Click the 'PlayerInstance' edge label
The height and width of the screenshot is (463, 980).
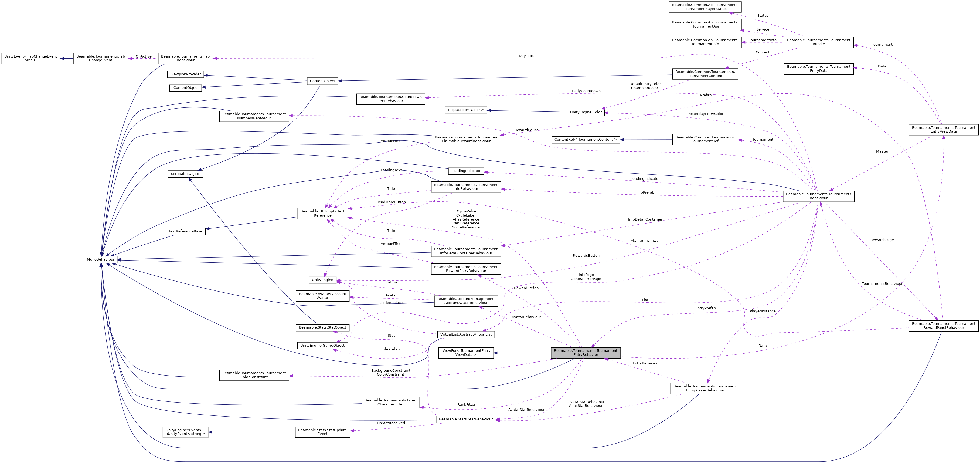click(x=763, y=312)
